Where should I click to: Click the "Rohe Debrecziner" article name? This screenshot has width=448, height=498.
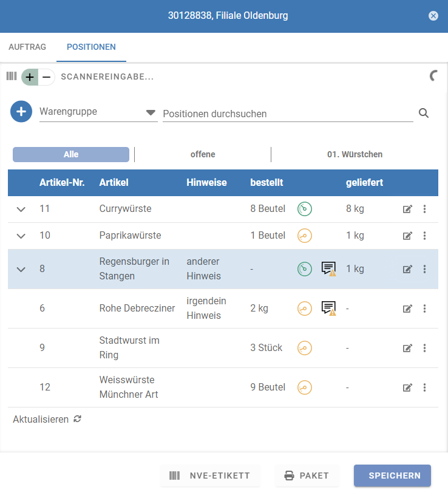point(137,308)
